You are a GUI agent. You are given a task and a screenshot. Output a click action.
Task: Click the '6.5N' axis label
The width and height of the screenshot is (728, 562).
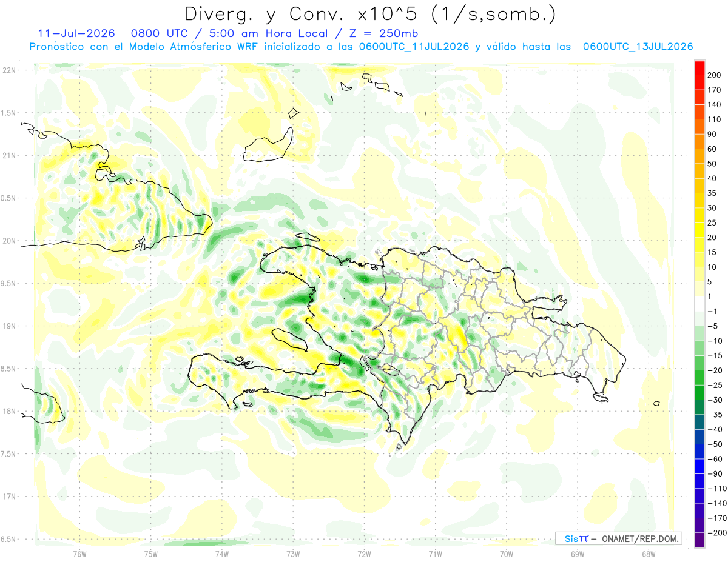(9, 539)
